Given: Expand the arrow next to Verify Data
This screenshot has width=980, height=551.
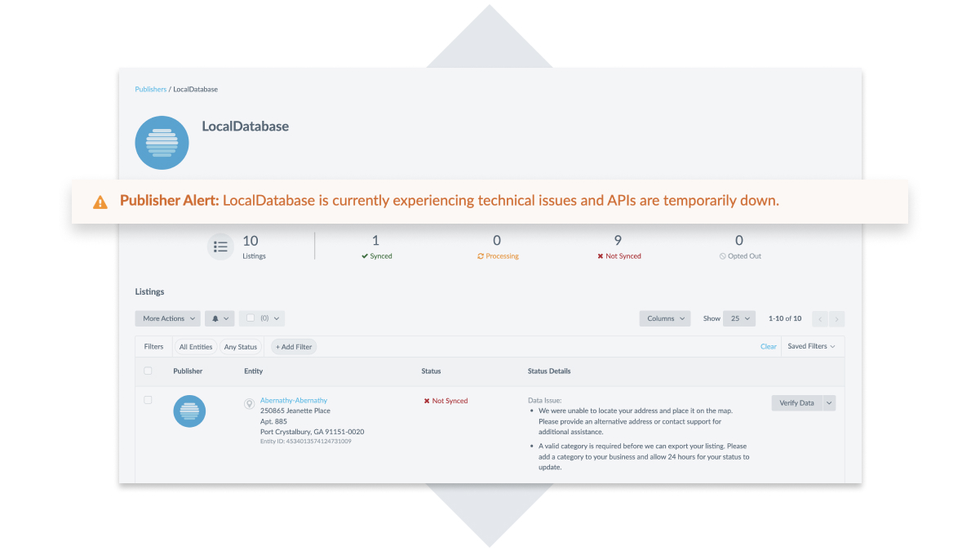Looking at the screenshot, I should (830, 402).
